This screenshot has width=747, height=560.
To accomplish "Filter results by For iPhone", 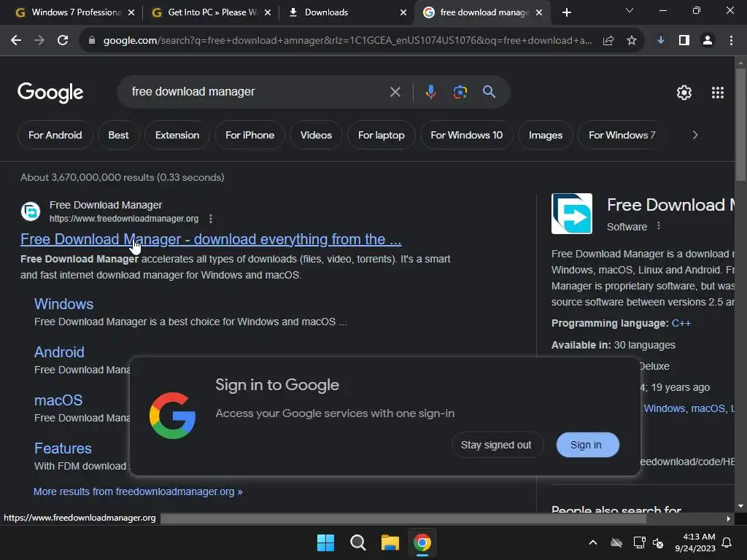I will click(x=249, y=135).
